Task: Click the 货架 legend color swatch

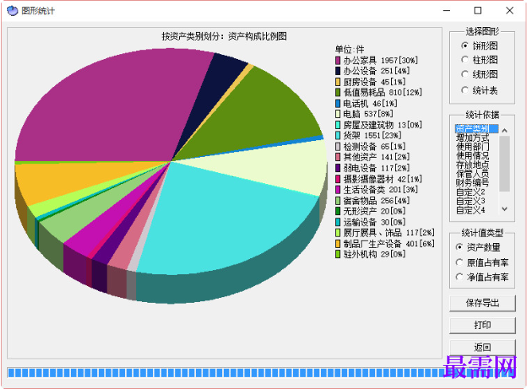Action: pyautogui.click(x=338, y=135)
